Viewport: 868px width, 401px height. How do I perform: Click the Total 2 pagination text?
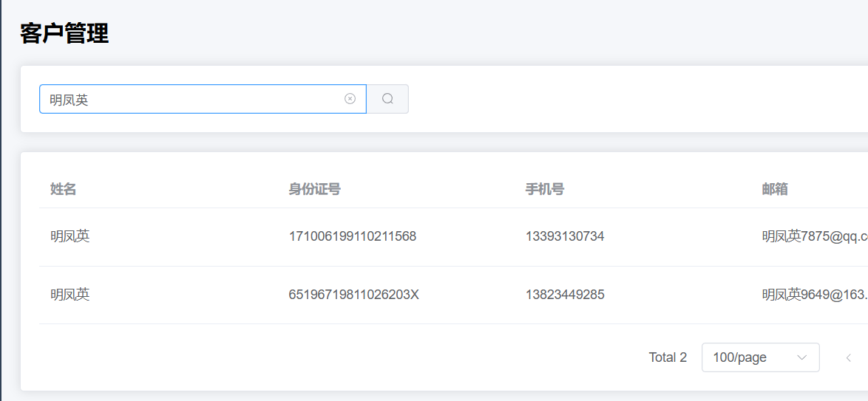[668, 357]
